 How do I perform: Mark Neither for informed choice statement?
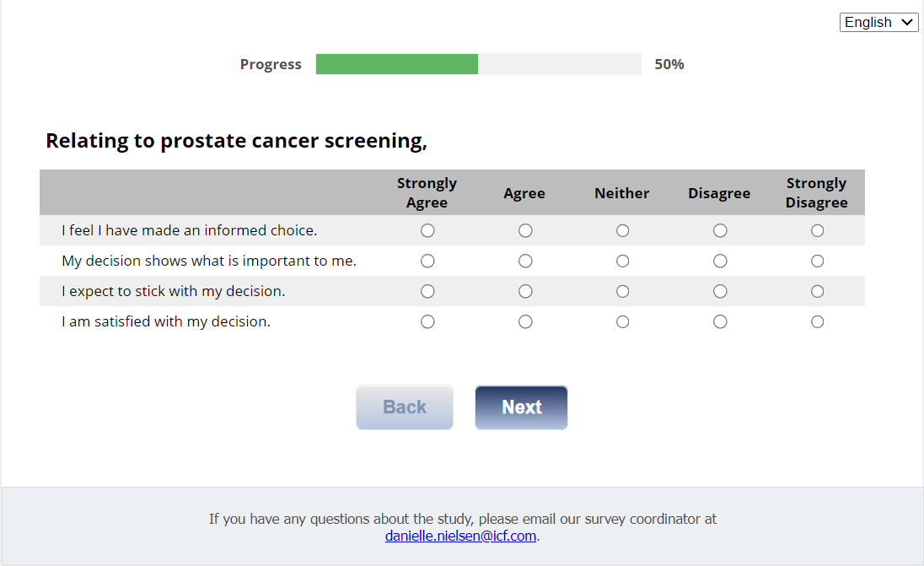(622, 230)
